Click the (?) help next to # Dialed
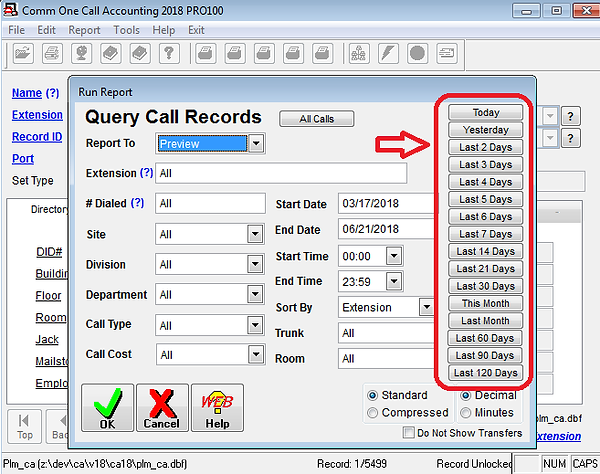 tap(137, 203)
